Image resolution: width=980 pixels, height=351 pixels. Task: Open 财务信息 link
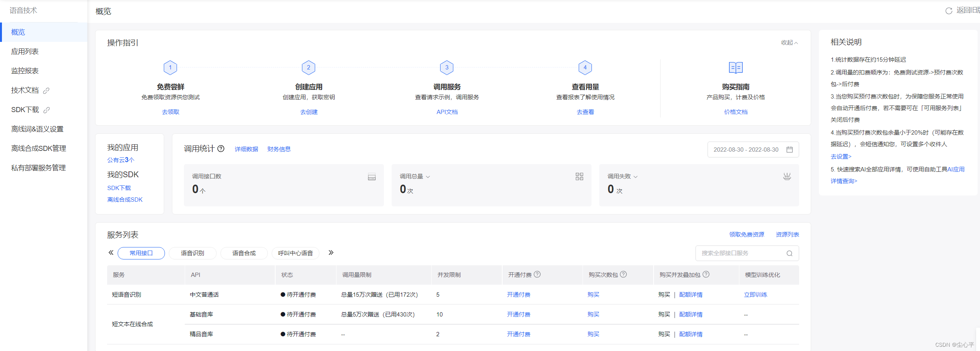point(279,149)
